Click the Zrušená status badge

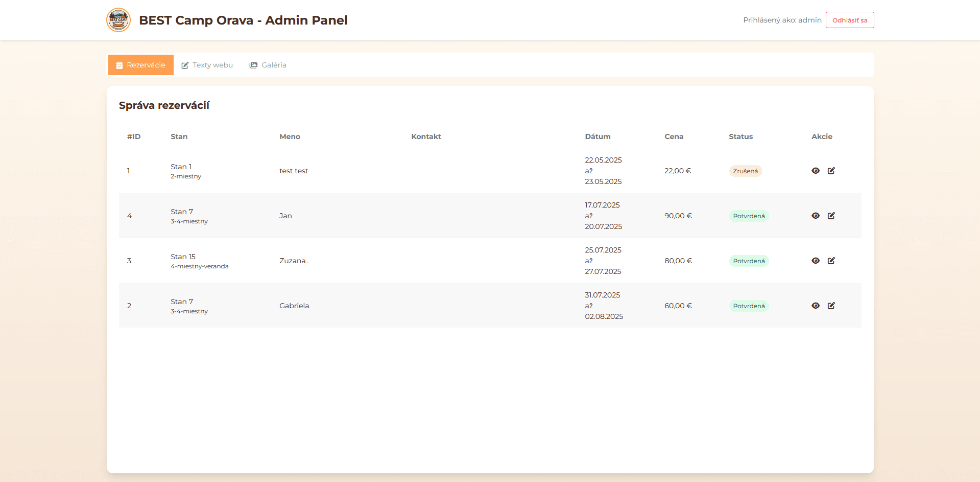745,171
